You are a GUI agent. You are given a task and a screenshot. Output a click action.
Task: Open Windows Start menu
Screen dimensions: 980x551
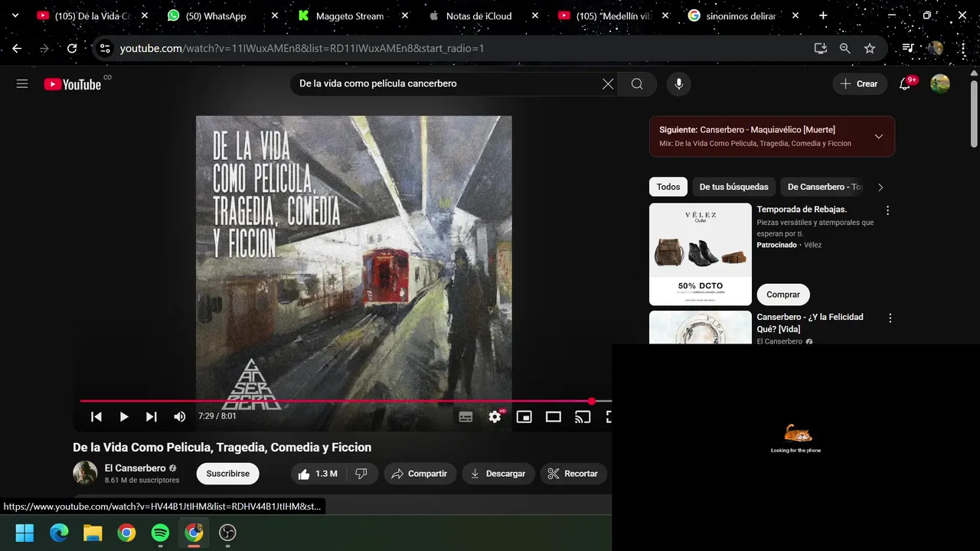point(24,533)
